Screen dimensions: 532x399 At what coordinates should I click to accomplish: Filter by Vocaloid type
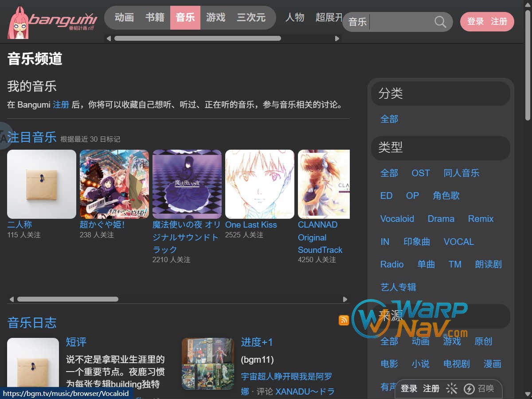(x=397, y=219)
